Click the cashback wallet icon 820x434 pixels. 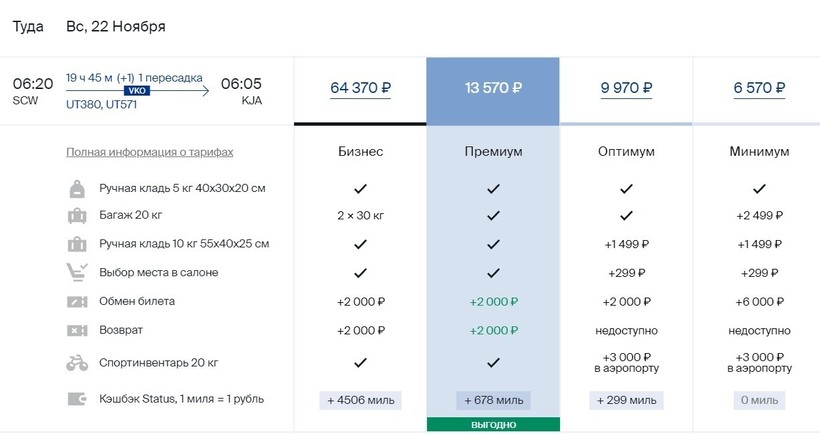point(77,399)
